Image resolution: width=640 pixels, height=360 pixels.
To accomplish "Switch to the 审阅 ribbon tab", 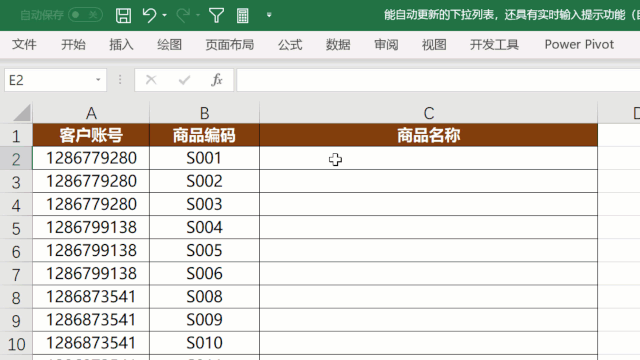I will (386, 44).
